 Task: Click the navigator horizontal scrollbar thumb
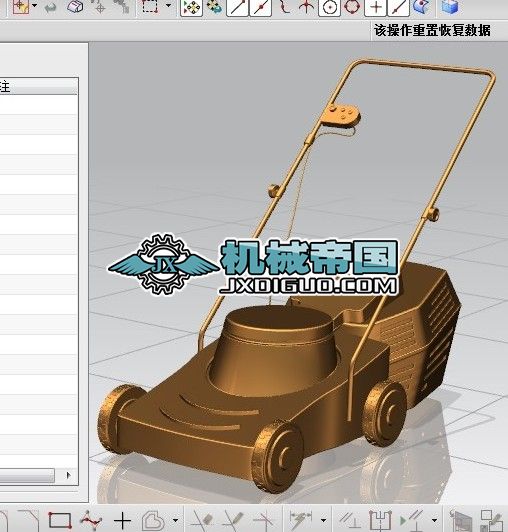pos(27,475)
